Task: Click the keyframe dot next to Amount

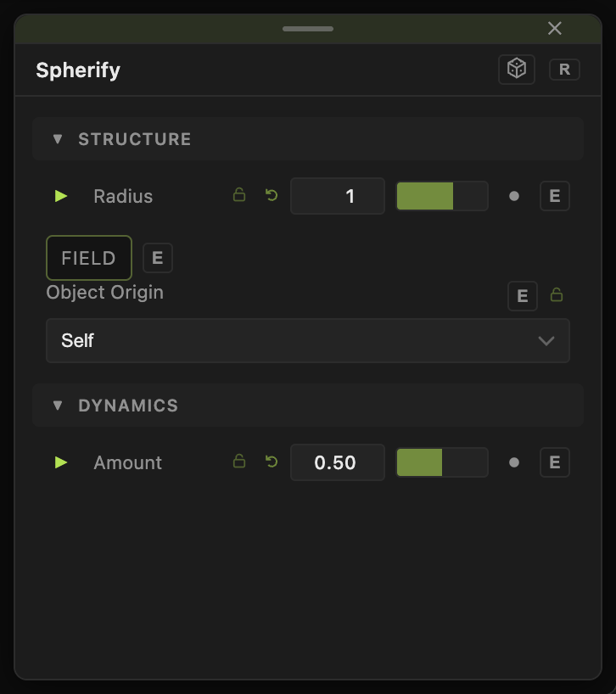Action: click(x=514, y=462)
